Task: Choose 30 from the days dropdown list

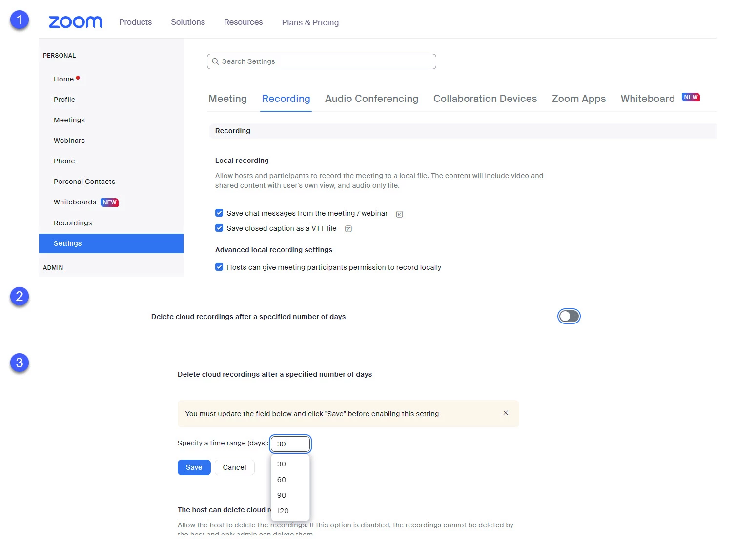Action: click(290, 464)
